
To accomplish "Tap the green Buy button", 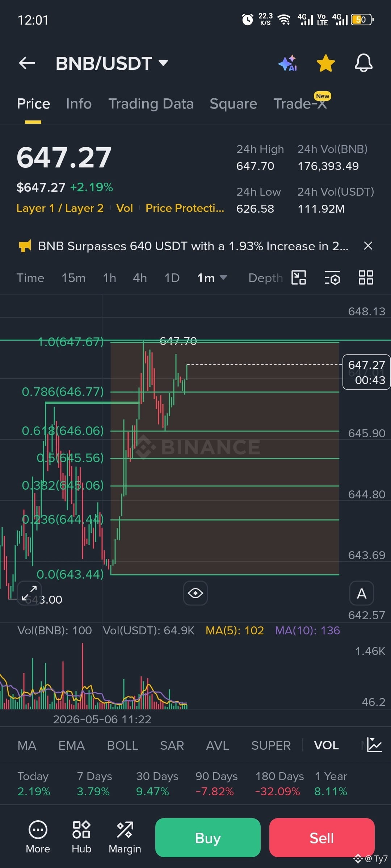I will [208, 838].
